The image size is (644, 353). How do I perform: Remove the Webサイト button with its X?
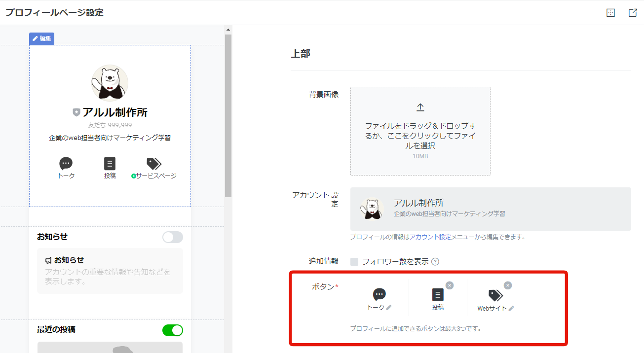tap(508, 285)
